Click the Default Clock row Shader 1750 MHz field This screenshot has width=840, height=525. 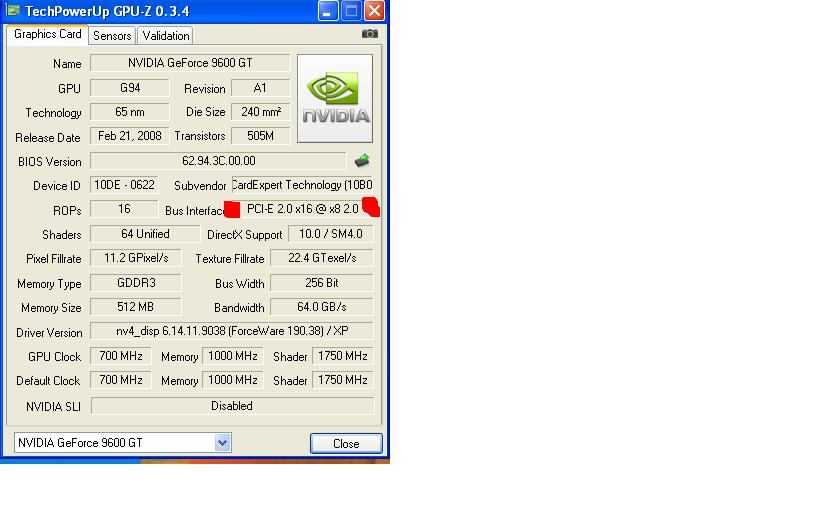pyautogui.click(x=343, y=380)
